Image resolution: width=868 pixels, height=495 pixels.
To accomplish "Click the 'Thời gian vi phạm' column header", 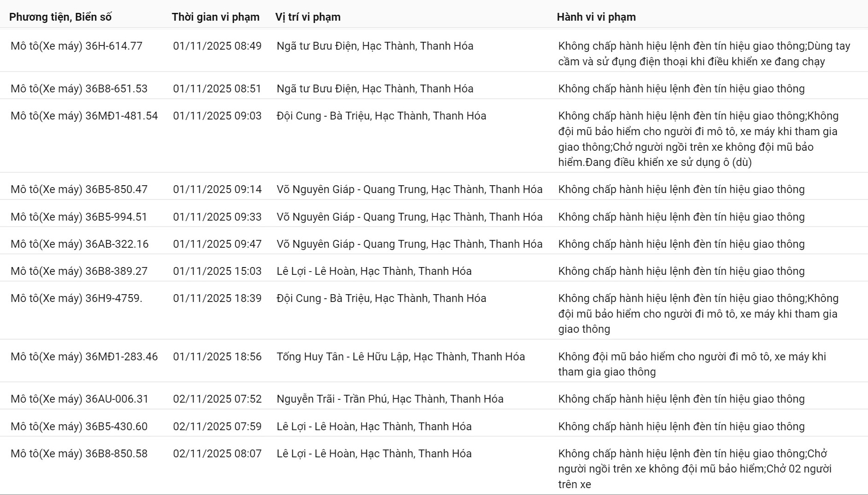I will [x=216, y=17].
